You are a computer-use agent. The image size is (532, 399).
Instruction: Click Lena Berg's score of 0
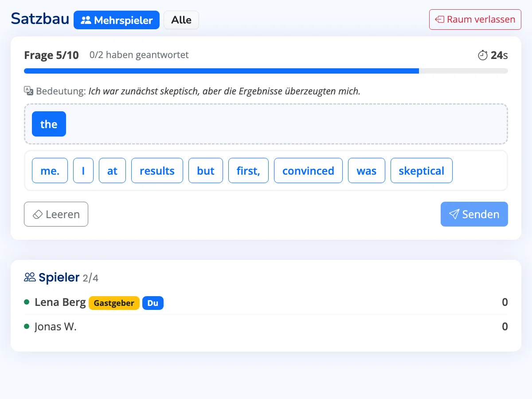(x=505, y=302)
